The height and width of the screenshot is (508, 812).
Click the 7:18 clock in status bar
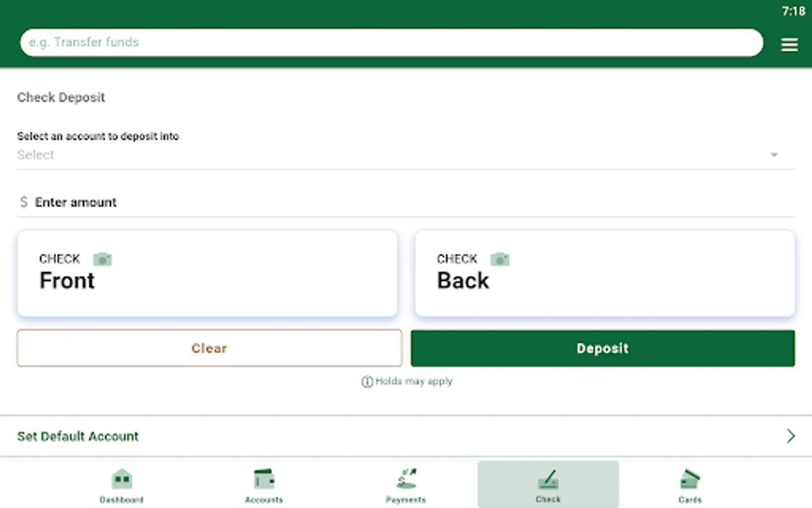(x=793, y=11)
